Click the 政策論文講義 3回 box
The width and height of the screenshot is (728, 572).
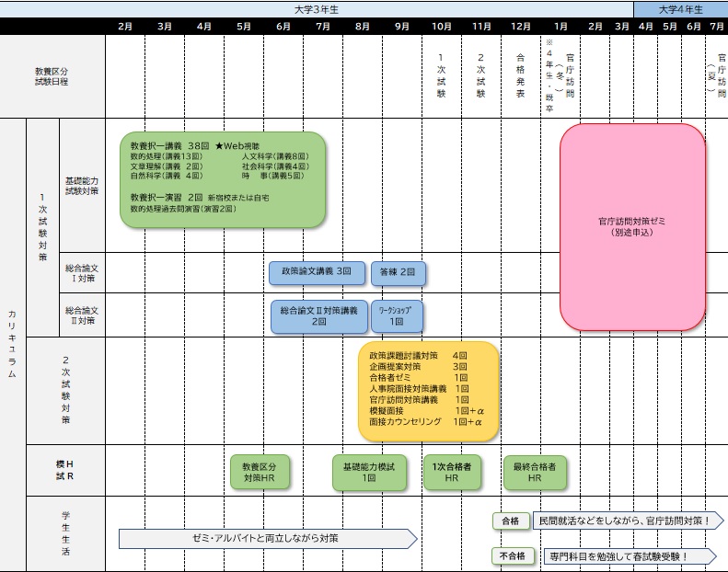(x=318, y=272)
